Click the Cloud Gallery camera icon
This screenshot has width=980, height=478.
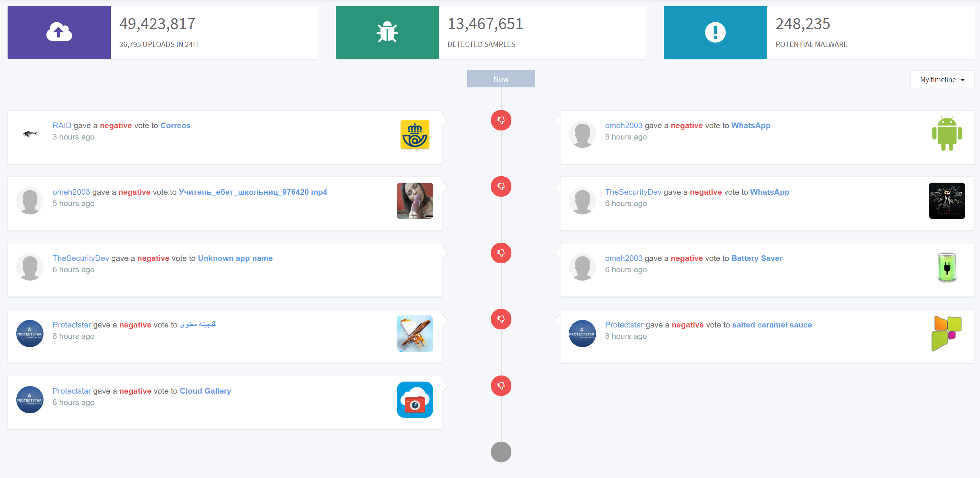(415, 399)
